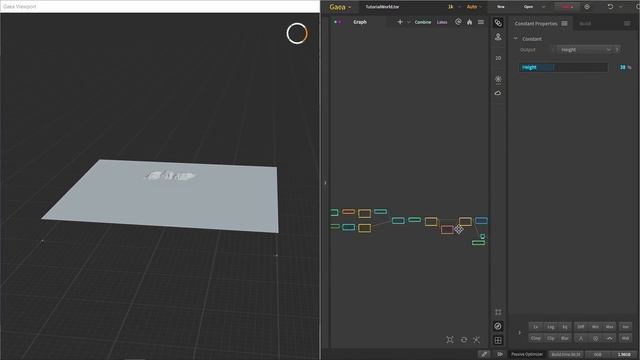Click the viewport collapse handle arrow
Viewport: 640px width, 360px height.
pyautogui.click(x=325, y=183)
